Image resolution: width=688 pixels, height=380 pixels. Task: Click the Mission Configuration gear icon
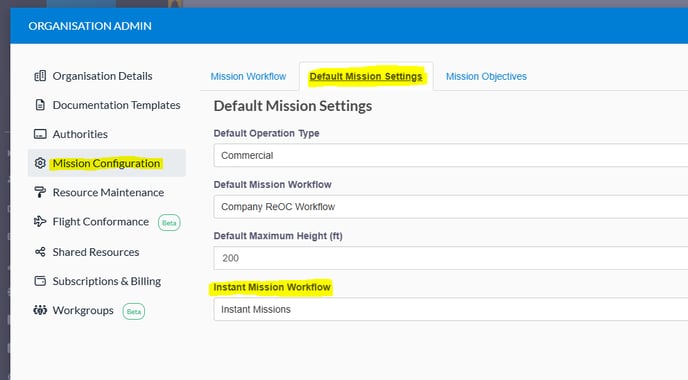pos(40,163)
